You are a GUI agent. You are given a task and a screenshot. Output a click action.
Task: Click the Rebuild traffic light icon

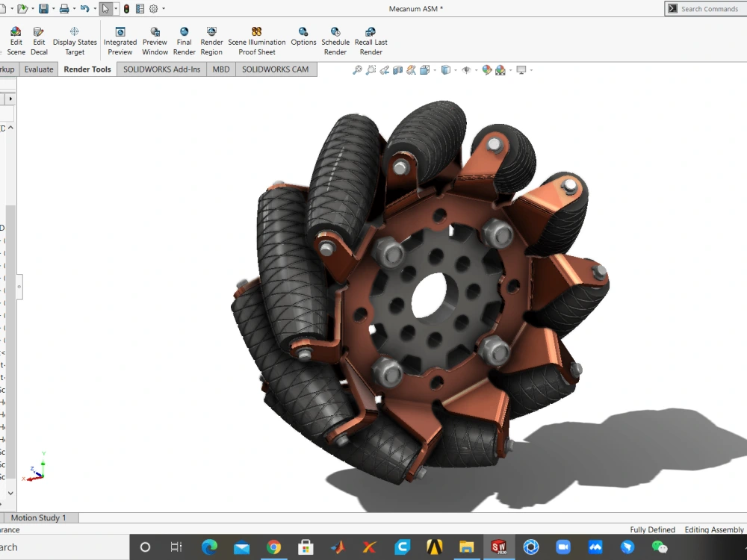[x=127, y=8]
